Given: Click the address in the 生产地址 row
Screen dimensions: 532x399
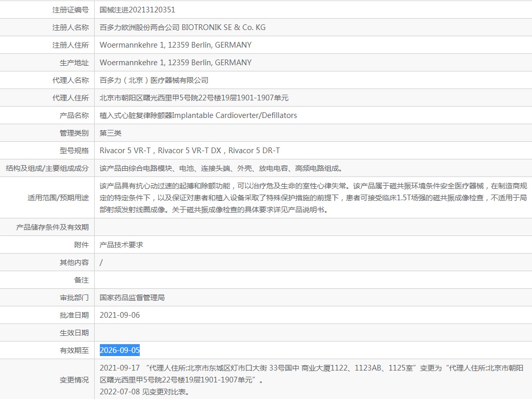Looking at the screenshot, I should [176, 63].
